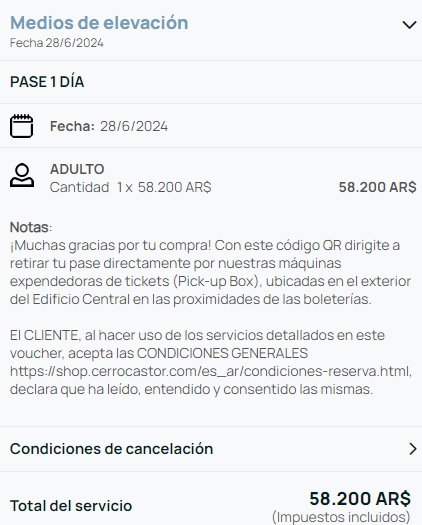Open the shop.cerrocastor.com conditions link

[x=210, y=371]
